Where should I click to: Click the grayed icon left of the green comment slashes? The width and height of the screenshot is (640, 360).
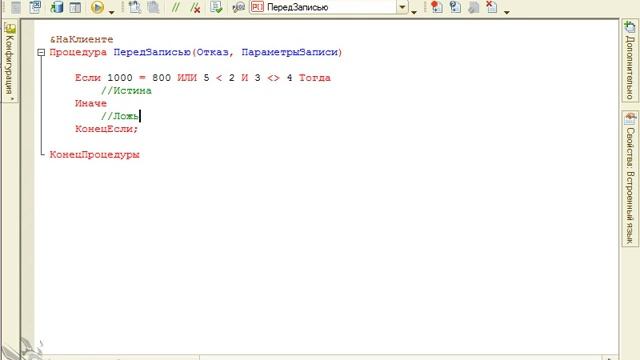point(153,7)
